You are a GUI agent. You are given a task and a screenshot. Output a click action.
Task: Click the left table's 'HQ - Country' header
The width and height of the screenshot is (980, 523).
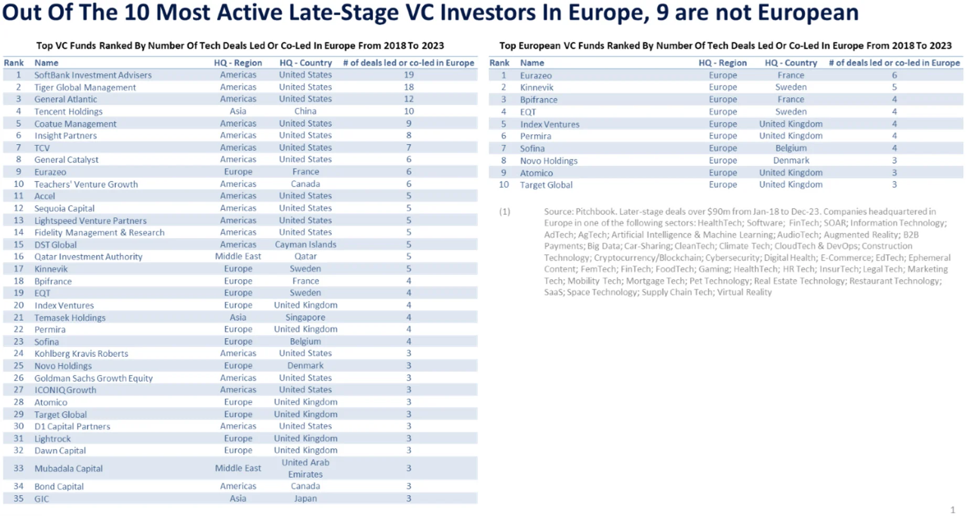[305, 63]
